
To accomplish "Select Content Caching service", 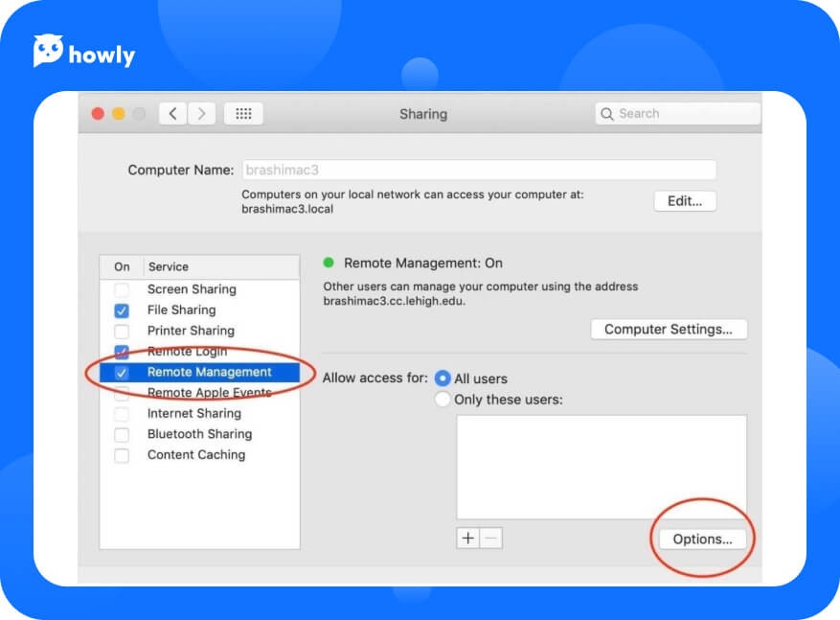I will click(195, 455).
